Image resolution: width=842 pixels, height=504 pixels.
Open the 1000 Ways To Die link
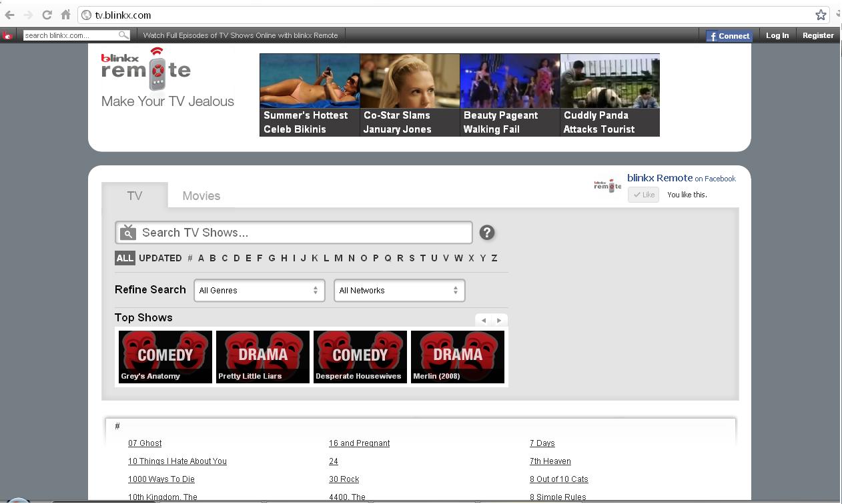tap(161, 479)
